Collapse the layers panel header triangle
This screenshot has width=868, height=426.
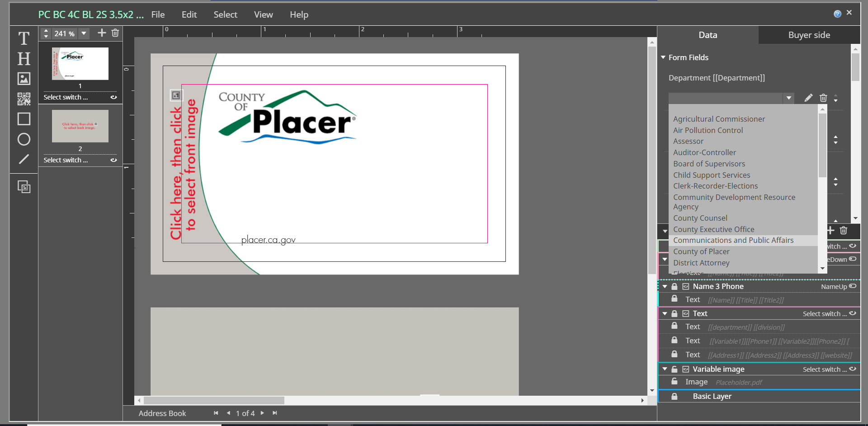tap(665, 231)
